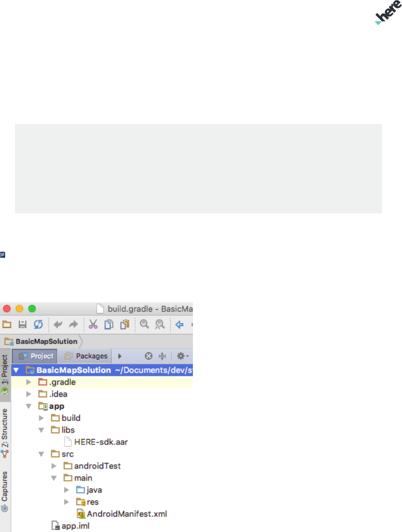The image size is (402, 532).
Task: Click the Redo arrow icon
Action: coord(74,324)
